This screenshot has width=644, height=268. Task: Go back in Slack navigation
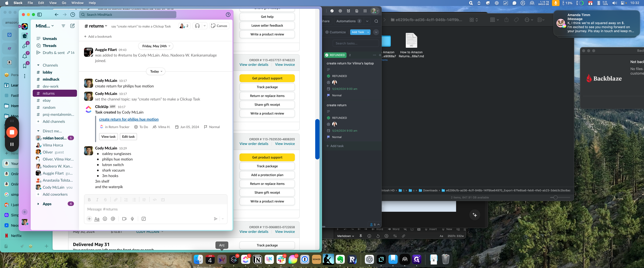click(56, 14)
